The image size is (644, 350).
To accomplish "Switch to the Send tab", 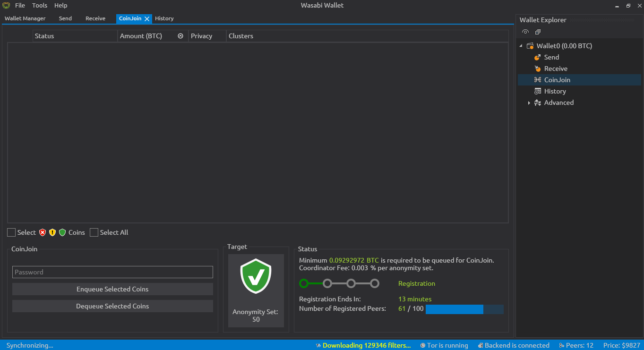I will click(x=65, y=18).
